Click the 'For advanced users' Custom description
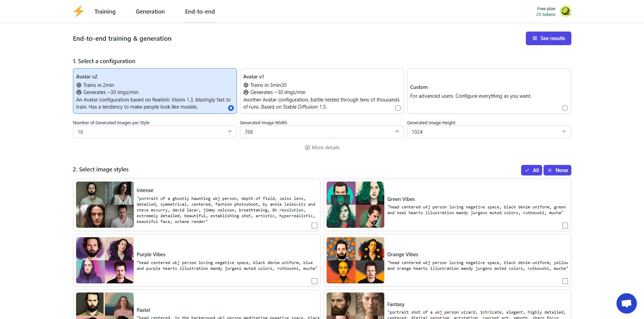This screenshot has height=319, width=644. coord(471,96)
